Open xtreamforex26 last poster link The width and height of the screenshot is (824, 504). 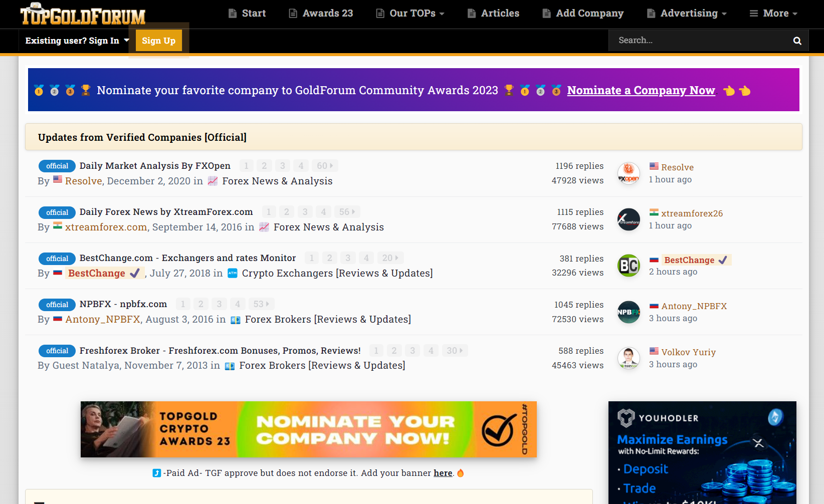coord(692,213)
